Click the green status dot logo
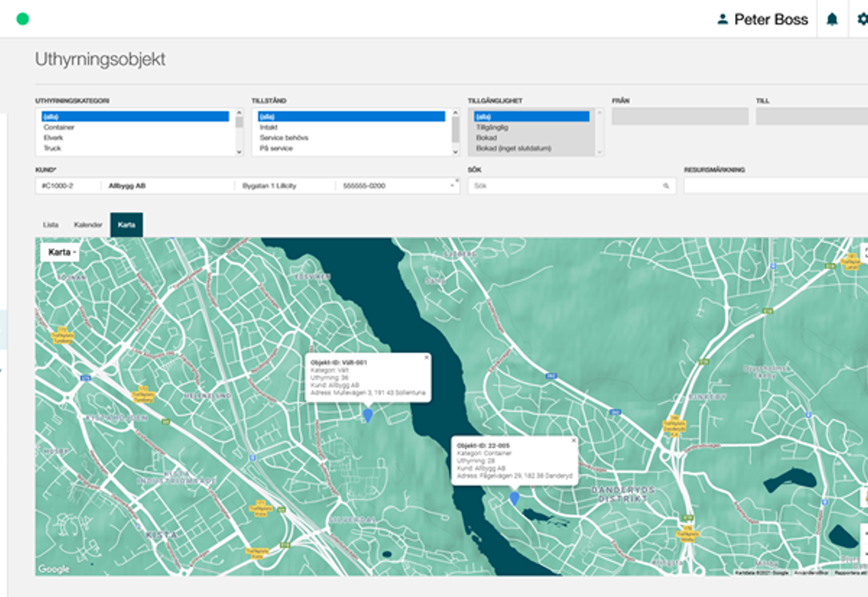 (23, 19)
